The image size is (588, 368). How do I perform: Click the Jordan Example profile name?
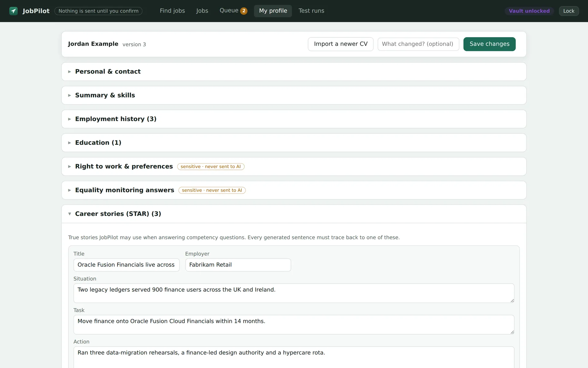pyautogui.click(x=93, y=44)
